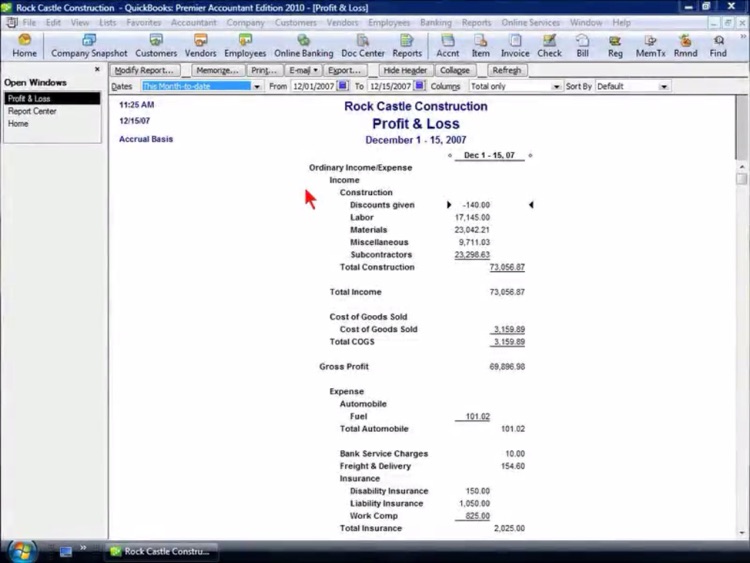
Task: Expand the Sort By dropdown
Action: tap(663, 87)
